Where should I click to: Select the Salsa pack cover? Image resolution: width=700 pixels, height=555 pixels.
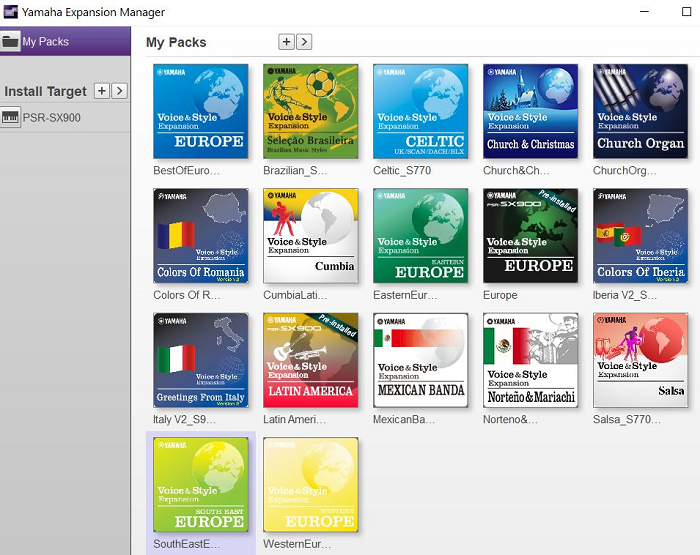tap(641, 360)
